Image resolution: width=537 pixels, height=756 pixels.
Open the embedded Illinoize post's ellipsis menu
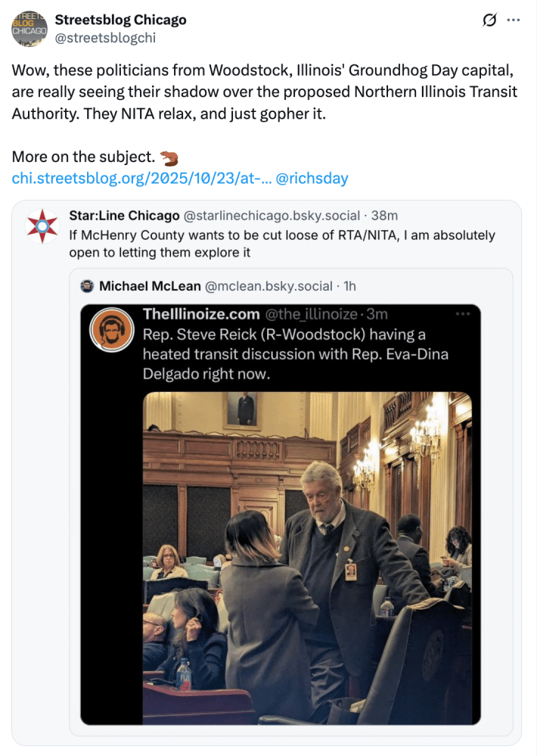[x=463, y=313]
